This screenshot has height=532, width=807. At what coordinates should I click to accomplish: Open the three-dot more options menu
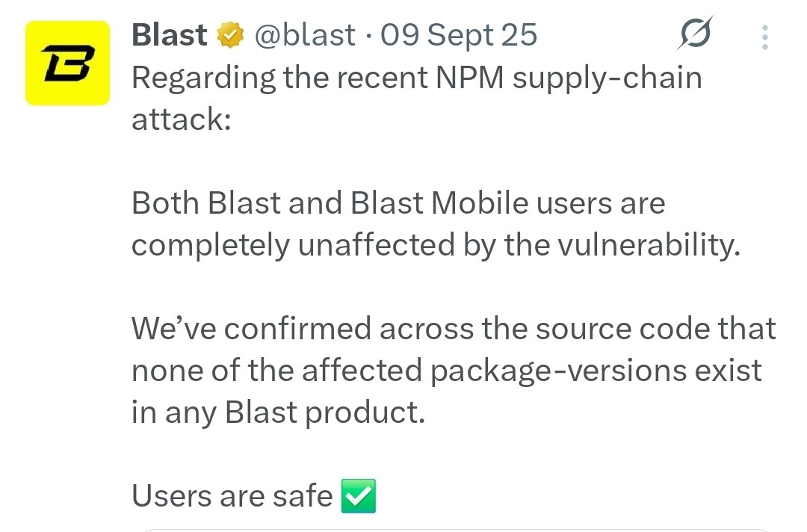[x=764, y=36]
